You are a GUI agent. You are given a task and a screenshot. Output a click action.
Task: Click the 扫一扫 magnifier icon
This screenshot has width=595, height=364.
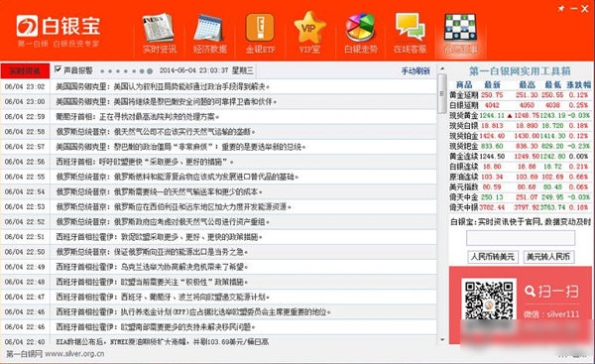tap(530, 292)
